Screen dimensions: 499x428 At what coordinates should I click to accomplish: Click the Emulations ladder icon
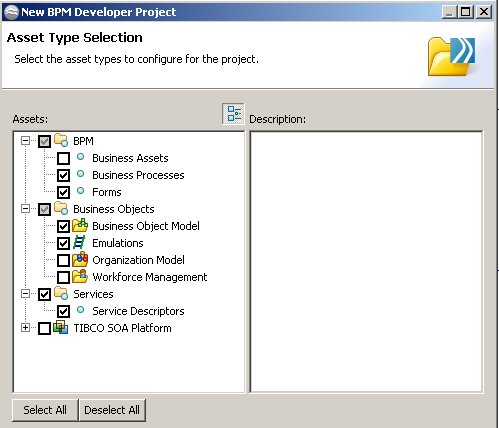pos(79,242)
